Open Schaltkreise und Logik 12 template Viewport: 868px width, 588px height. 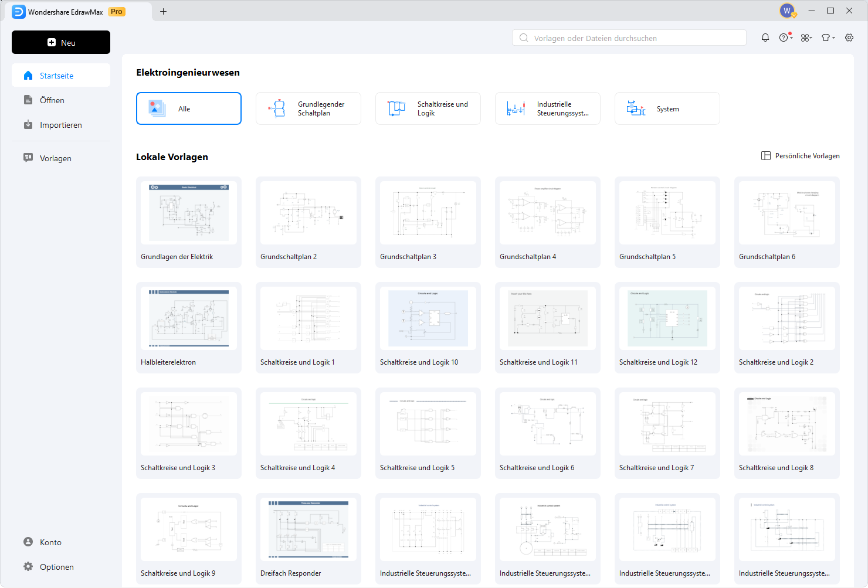pos(667,328)
